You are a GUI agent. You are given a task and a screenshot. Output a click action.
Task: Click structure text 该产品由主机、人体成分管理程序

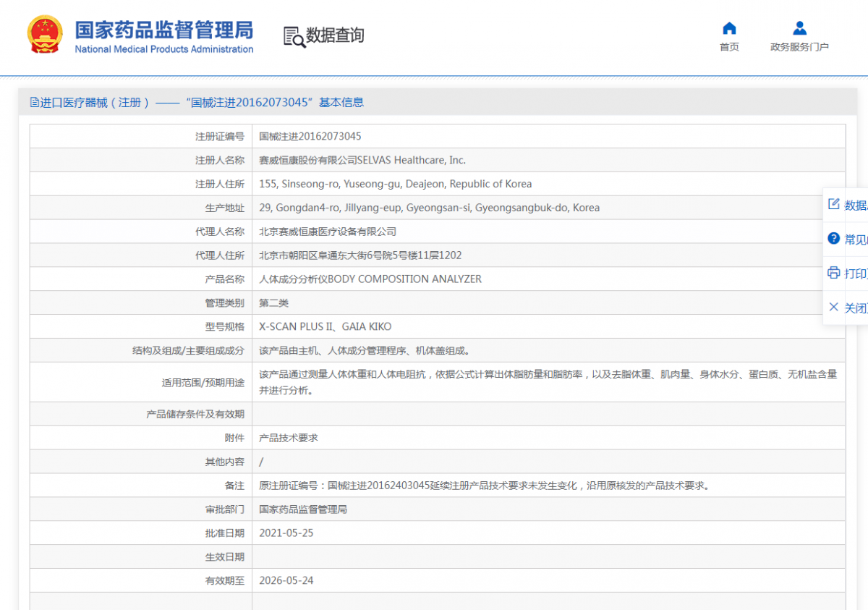pyautogui.click(x=366, y=351)
